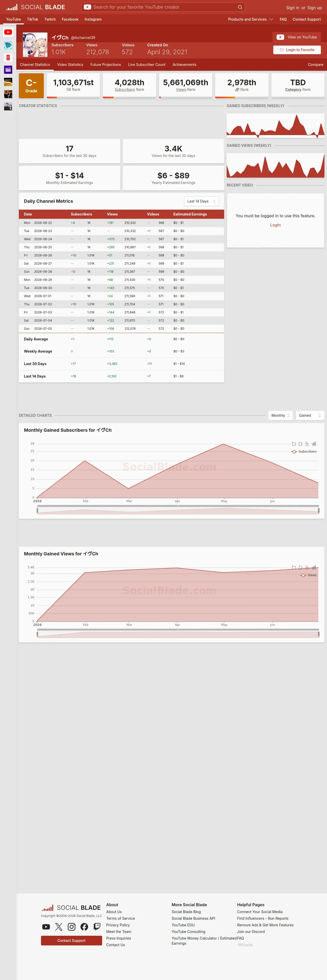The width and height of the screenshot is (327, 980).
Task: Select the Twitch platform tab
Action: tap(50, 19)
